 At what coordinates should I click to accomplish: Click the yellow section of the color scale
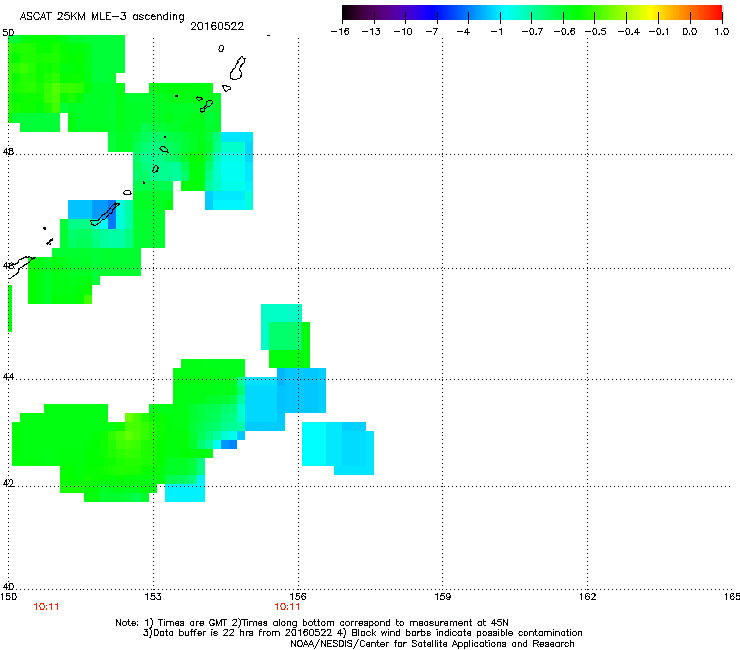[651, 13]
